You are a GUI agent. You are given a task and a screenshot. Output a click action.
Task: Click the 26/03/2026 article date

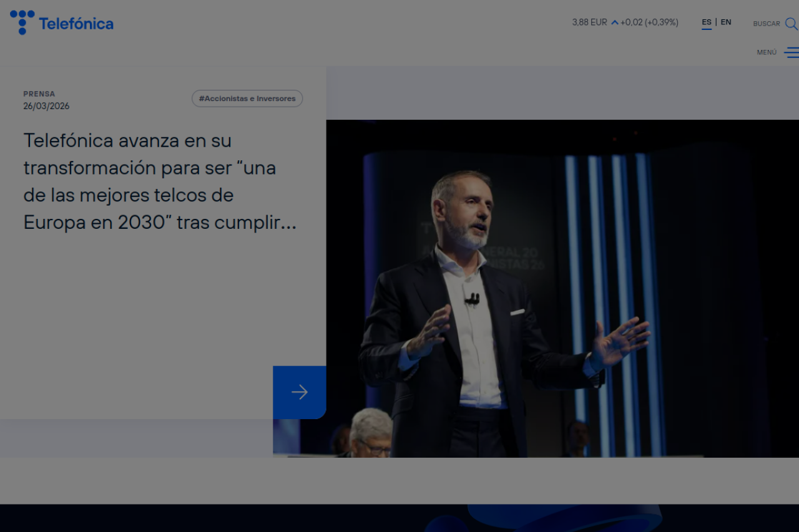click(46, 106)
